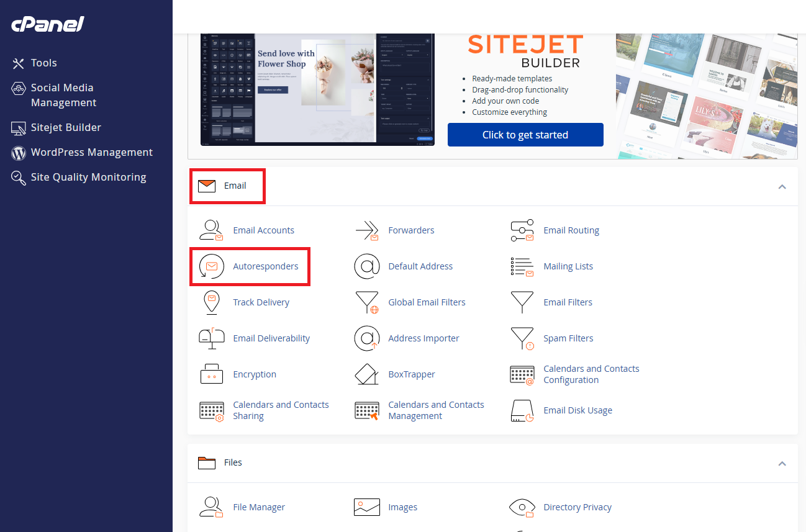
Task: Open the Mailing Lists link
Action: coord(568,266)
